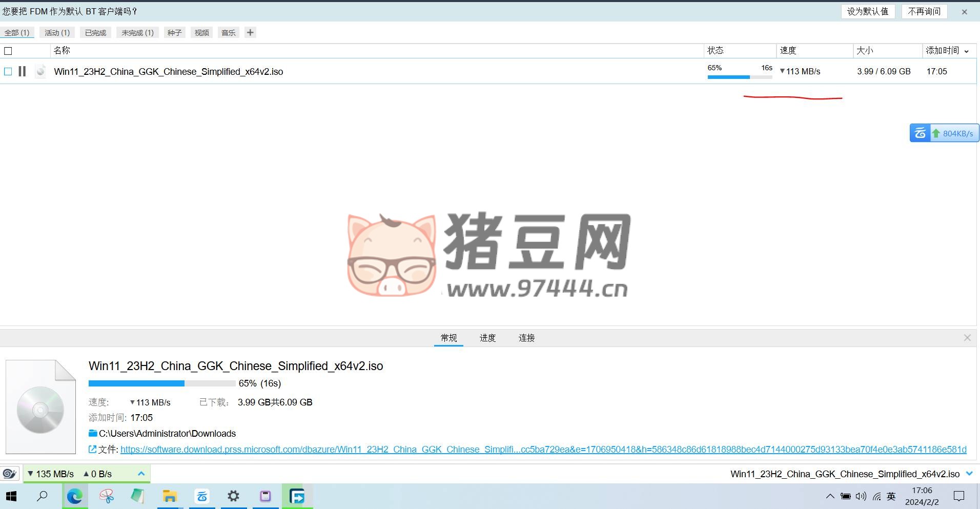Open the download folder via folder icon
Image resolution: width=980 pixels, height=509 pixels.
pos(93,434)
